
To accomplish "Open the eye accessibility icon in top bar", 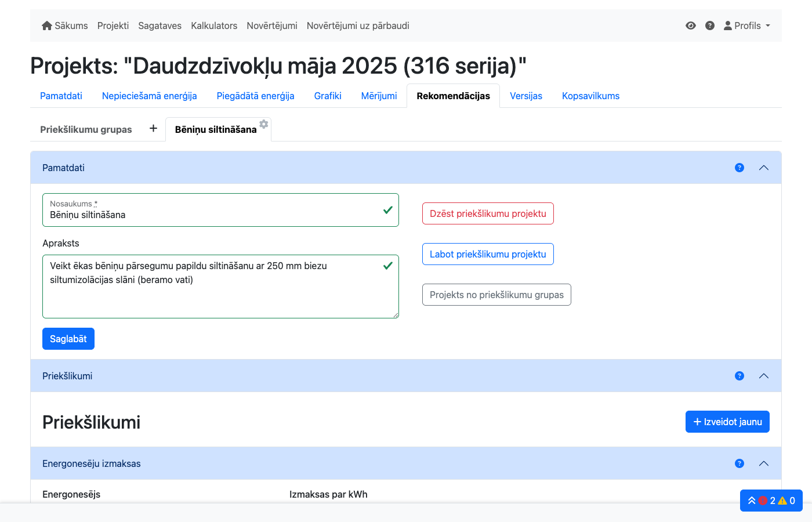I will coord(690,26).
